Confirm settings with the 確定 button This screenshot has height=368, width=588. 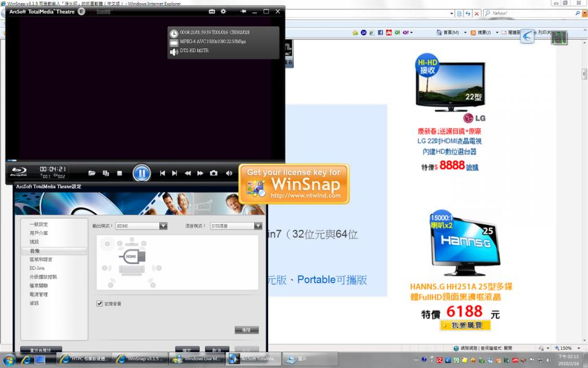click(x=187, y=350)
